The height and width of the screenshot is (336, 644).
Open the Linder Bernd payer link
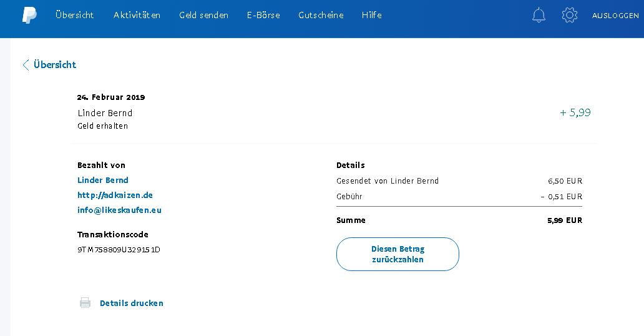click(103, 180)
